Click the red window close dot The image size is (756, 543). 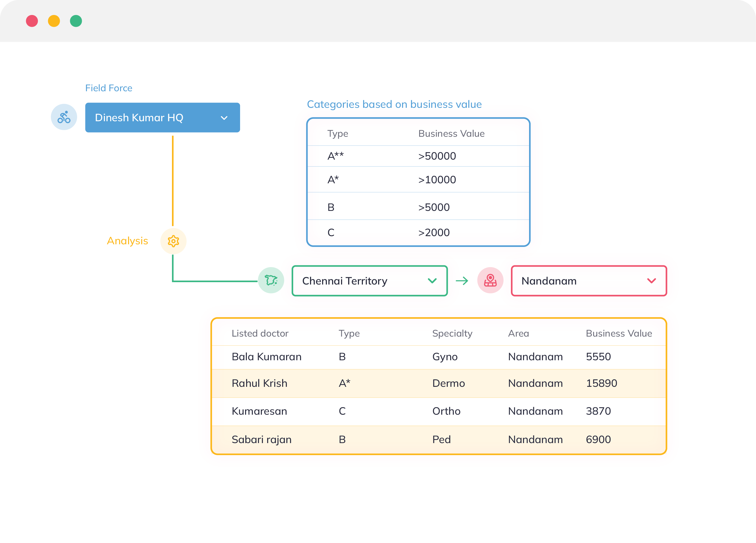tap(32, 21)
